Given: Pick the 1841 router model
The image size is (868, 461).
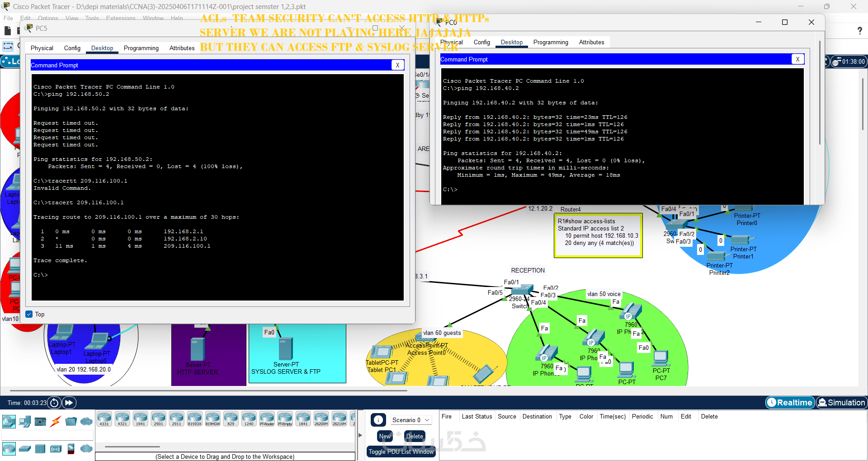Looking at the screenshot, I should click(303, 419).
